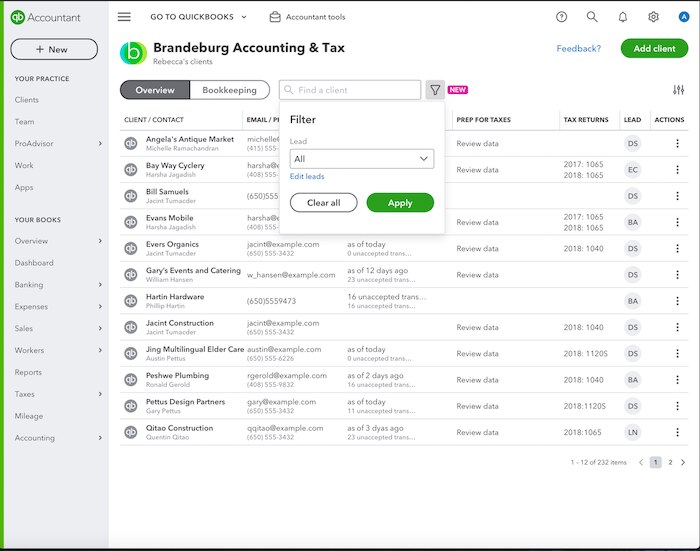Open actions menu for Gary's Events and Catering

point(677,275)
